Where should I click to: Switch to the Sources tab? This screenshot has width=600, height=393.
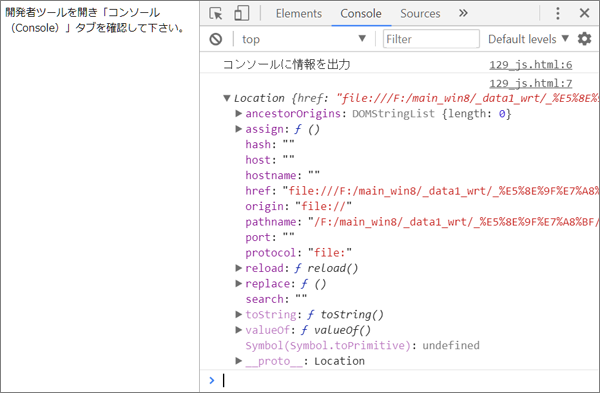coord(420,13)
